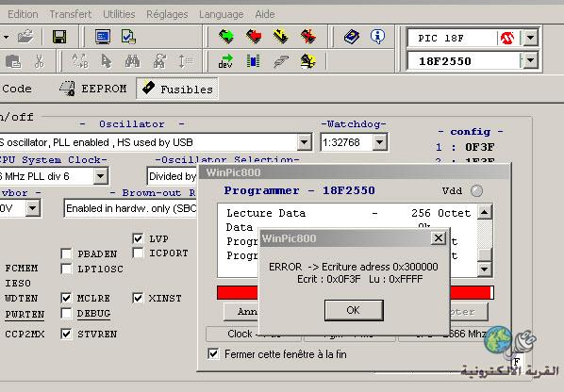Uncheck 'Fermer cette fenêtre à la fin'

point(213,354)
